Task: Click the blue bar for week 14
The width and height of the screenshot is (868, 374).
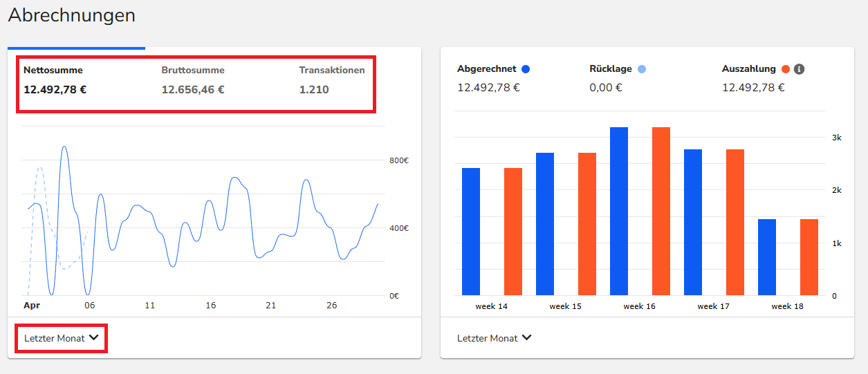Action: point(471,232)
